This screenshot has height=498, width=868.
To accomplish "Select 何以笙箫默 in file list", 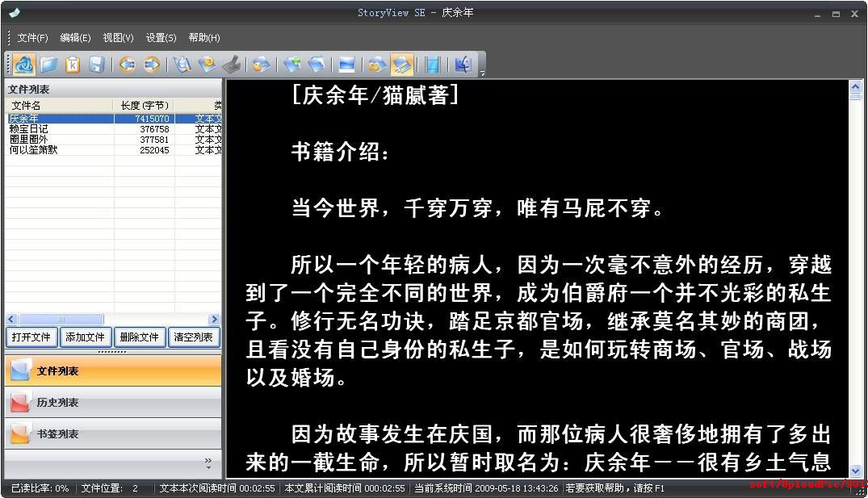I will coord(33,150).
